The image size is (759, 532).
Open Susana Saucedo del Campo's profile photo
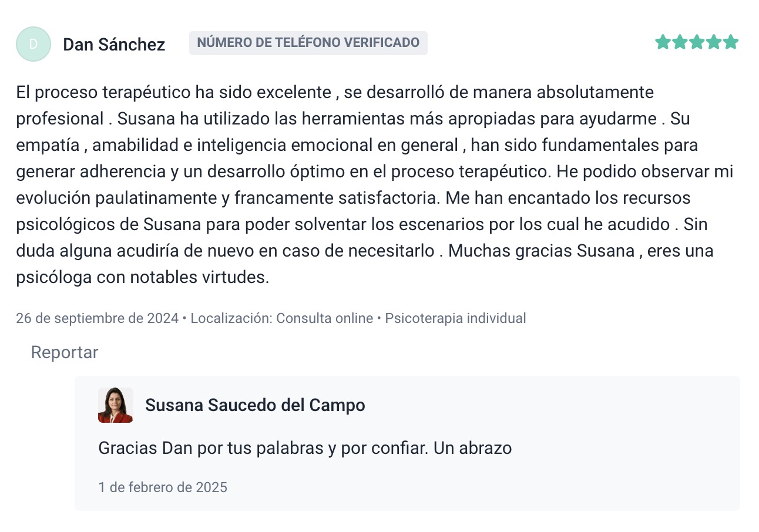pos(115,405)
